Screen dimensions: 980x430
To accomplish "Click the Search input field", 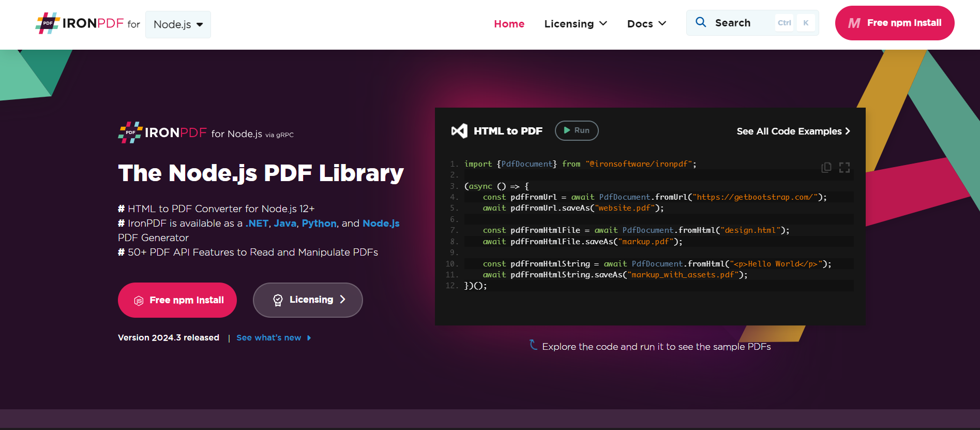I will (752, 23).
